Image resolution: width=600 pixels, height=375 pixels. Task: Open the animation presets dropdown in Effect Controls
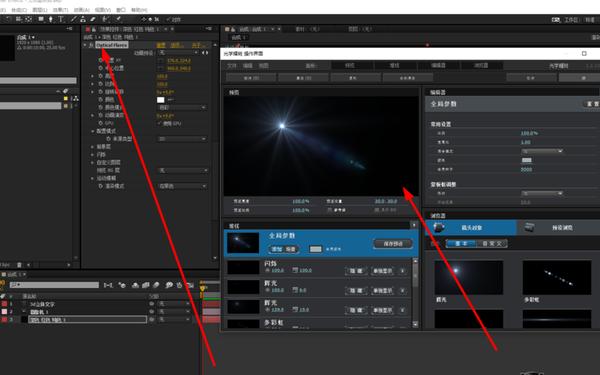[178, 52]
